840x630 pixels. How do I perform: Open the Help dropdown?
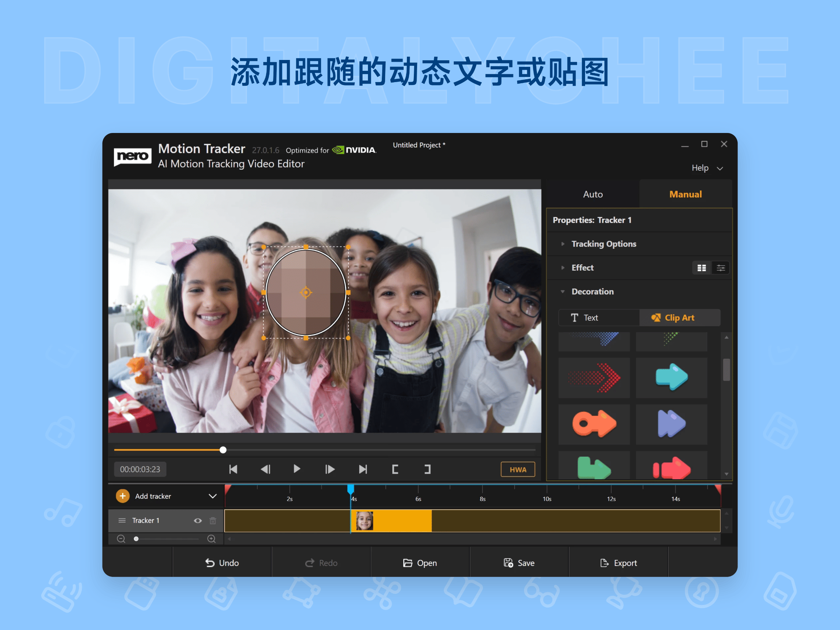[707, 168]
